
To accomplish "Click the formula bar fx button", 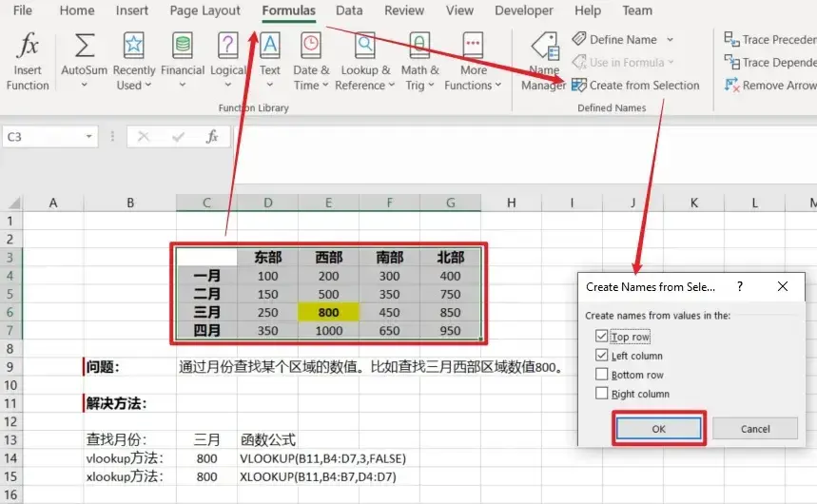I will click(211, 137).
